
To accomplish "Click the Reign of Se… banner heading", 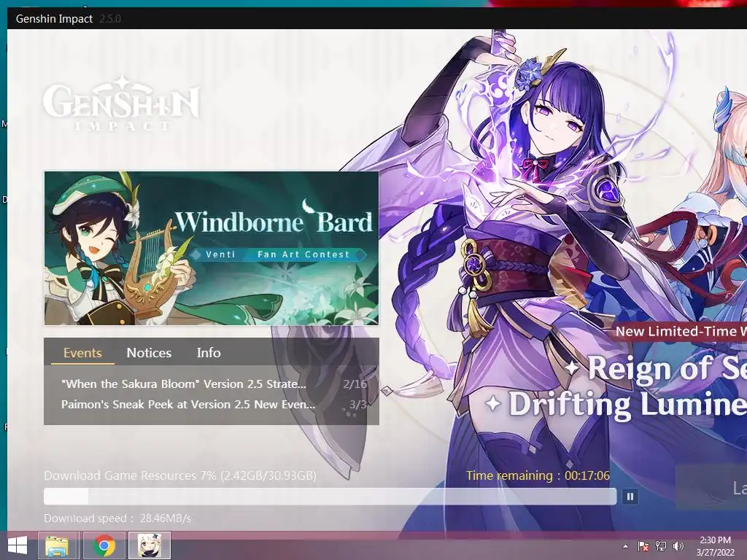I will (667, 368).
